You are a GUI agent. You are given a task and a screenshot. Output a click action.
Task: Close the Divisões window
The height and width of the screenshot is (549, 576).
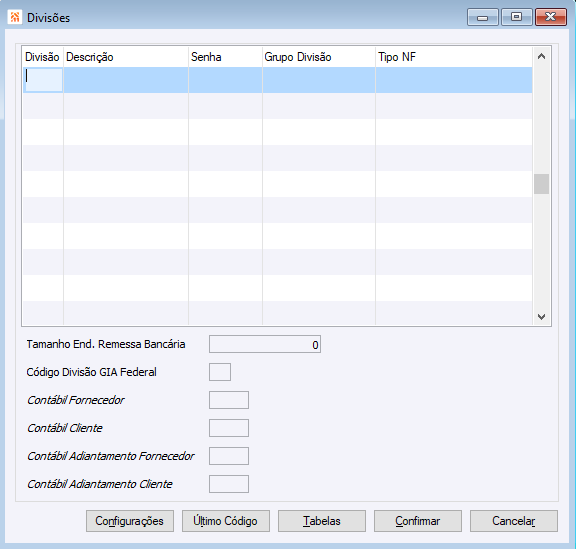tap(551, 17)
